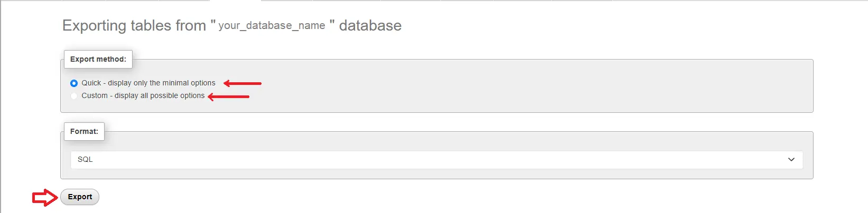Image resolution: width=868 pixels, height=213 pixels.
Task: Click the closing quotation mark after database name
Action: pyautogui.click(x=332, y=24)
